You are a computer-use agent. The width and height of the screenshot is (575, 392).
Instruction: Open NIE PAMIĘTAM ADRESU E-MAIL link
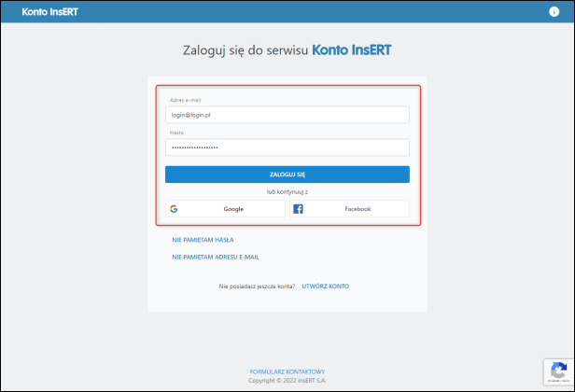click(x=216, y=257)
